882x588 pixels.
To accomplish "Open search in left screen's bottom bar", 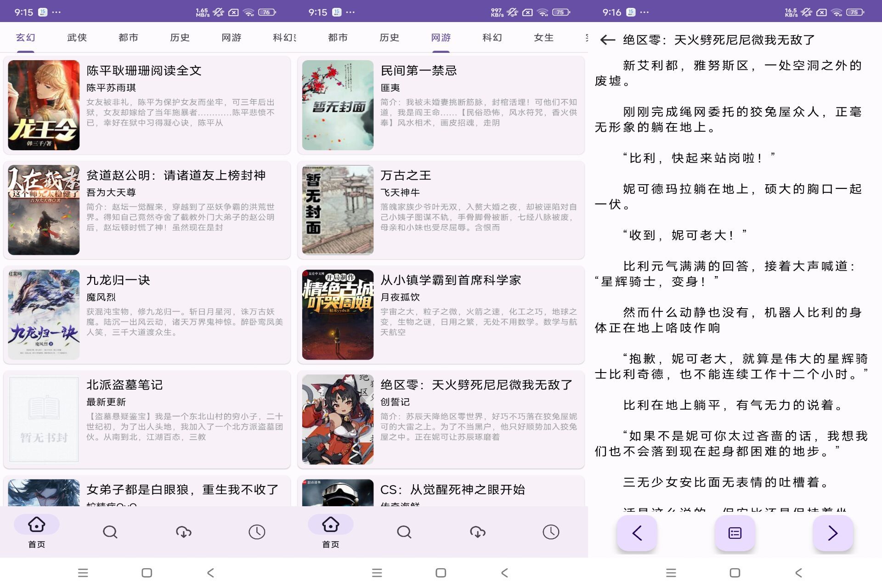I will pos(110,532).
